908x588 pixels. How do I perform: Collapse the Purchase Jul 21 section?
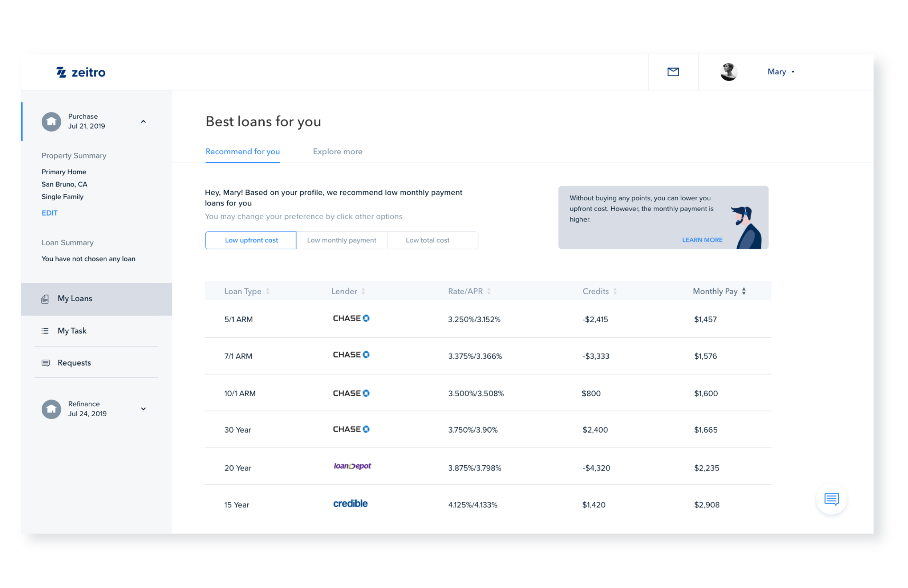pos(143,122)
